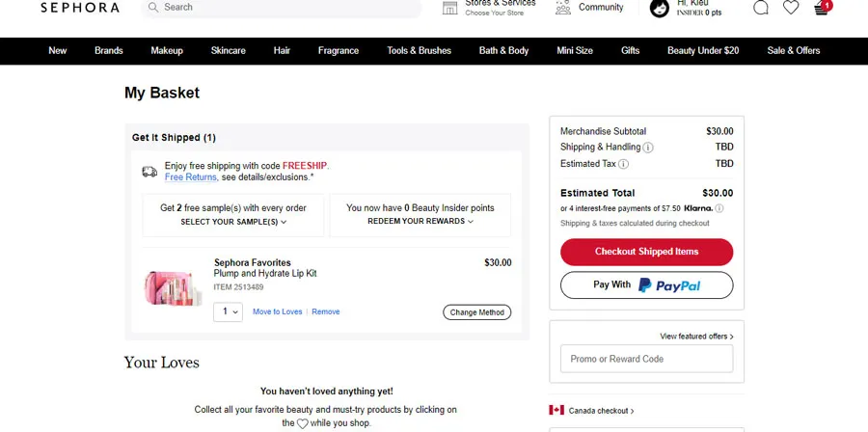This screenshot has width=868, height=432.
Task: Click the Sephora logo
Action: pos(80,7)
